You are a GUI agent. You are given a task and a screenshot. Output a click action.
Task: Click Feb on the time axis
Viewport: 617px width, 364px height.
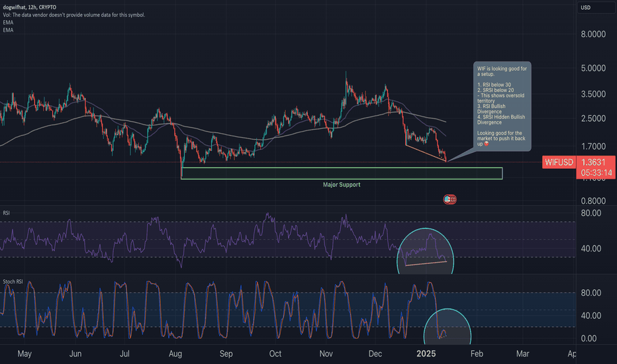click(x=477, y=354)
